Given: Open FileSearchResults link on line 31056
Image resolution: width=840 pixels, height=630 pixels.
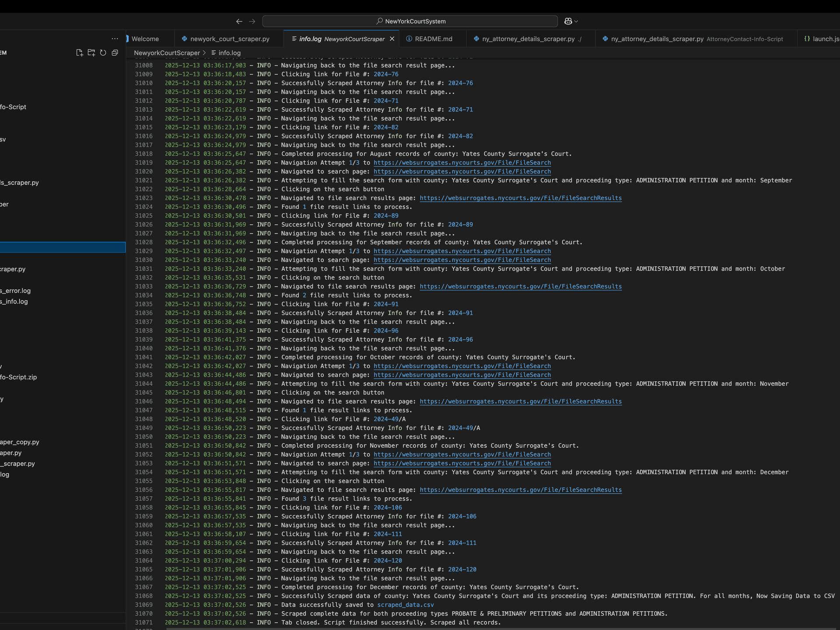Looking at the screenshot, I should 521,489.
